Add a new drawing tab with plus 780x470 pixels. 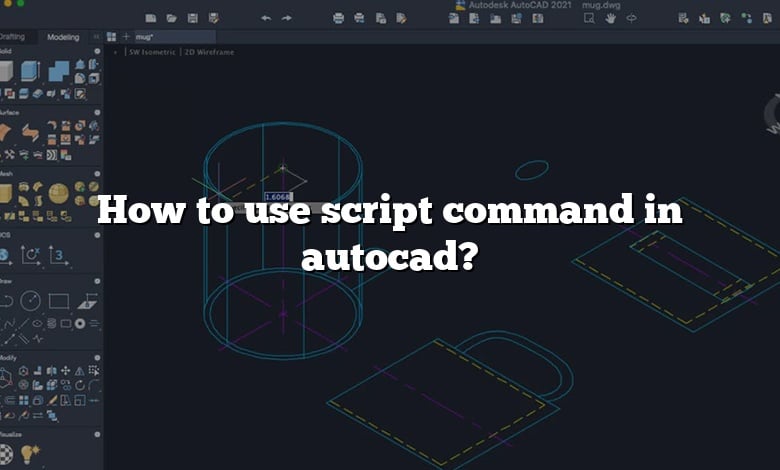126,37
